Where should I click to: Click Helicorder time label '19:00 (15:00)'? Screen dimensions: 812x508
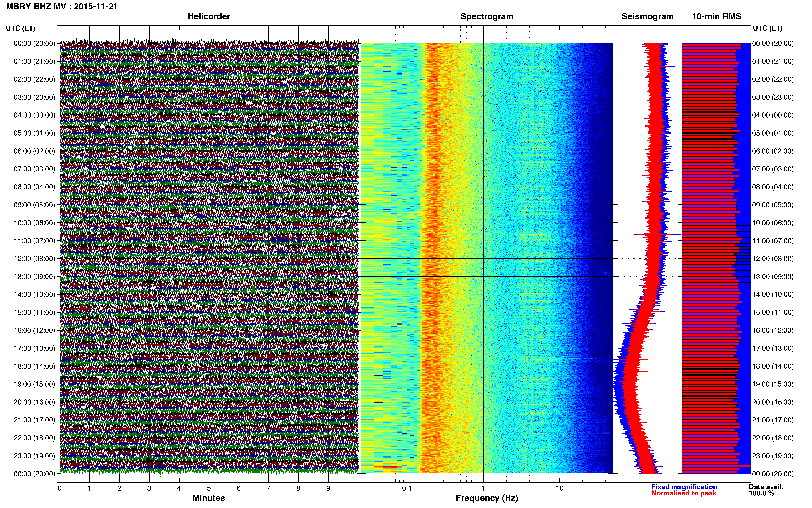click(x=34, y=384)
